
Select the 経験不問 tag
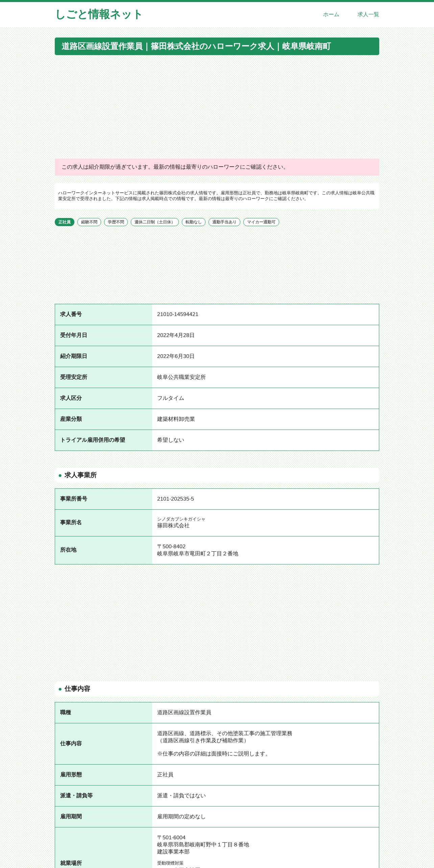(x=89, y=222)
